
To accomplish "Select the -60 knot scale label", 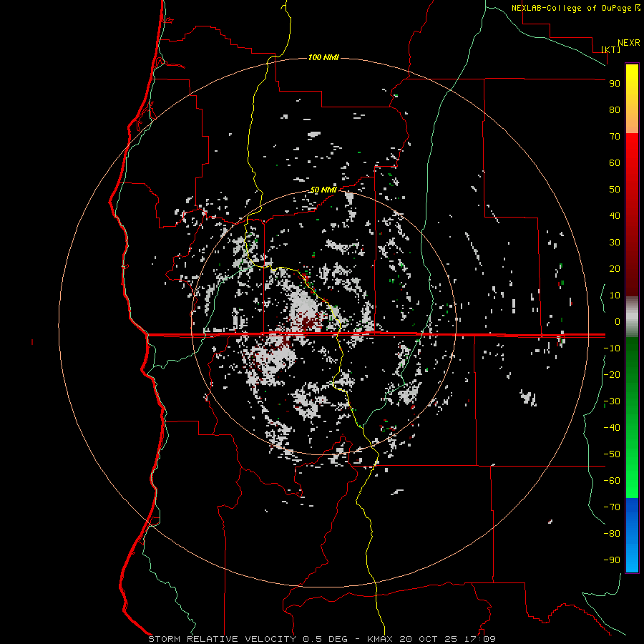I will [x=612, y=481].
